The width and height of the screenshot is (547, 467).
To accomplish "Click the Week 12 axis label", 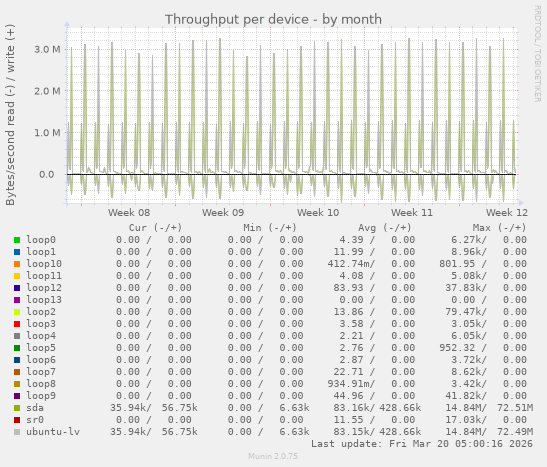I will click(507, 213).
